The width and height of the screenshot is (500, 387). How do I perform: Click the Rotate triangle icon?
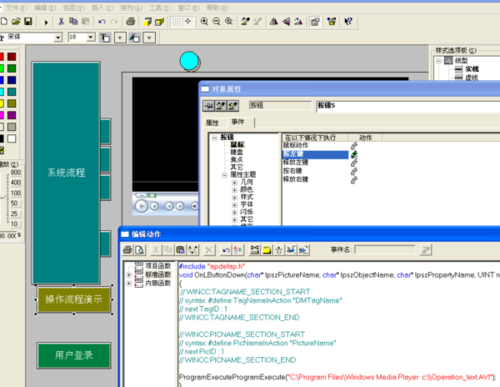pos(298,22)
